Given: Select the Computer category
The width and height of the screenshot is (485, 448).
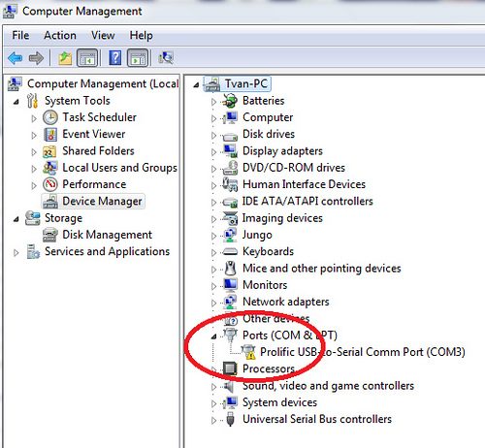Looking at the screenshot, I should tap(268, 117).
